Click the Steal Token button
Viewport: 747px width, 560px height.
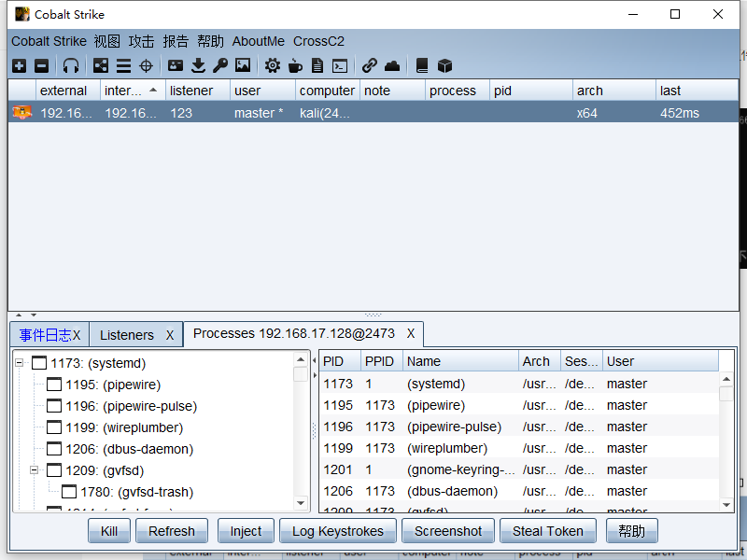coord(548,531)
